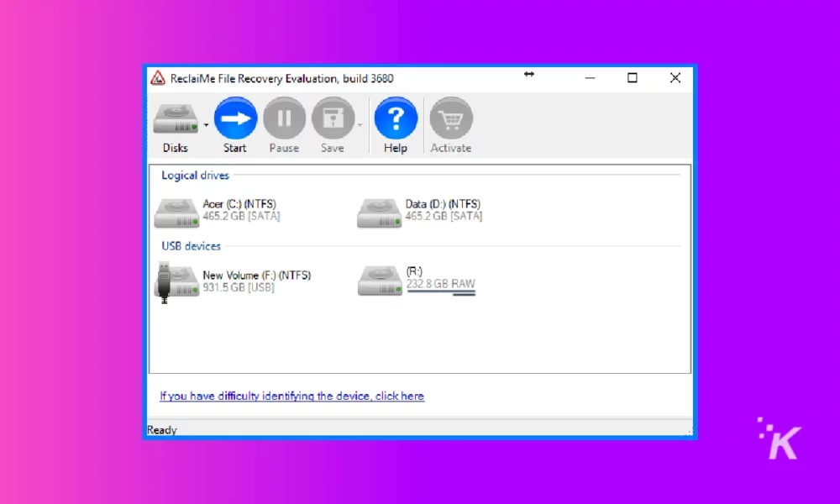Click the Logical drives section header

[196, 176]
